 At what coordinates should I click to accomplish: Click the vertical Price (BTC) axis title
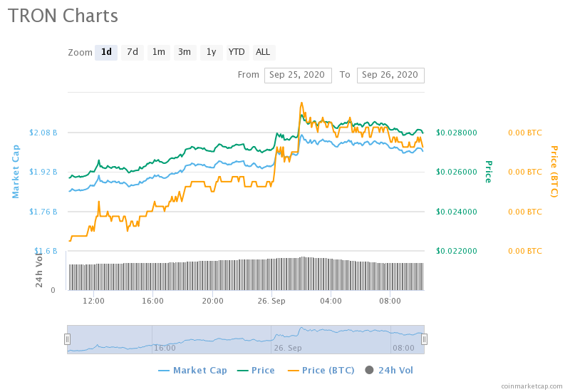pyautogui.click(x=554, y=172)
